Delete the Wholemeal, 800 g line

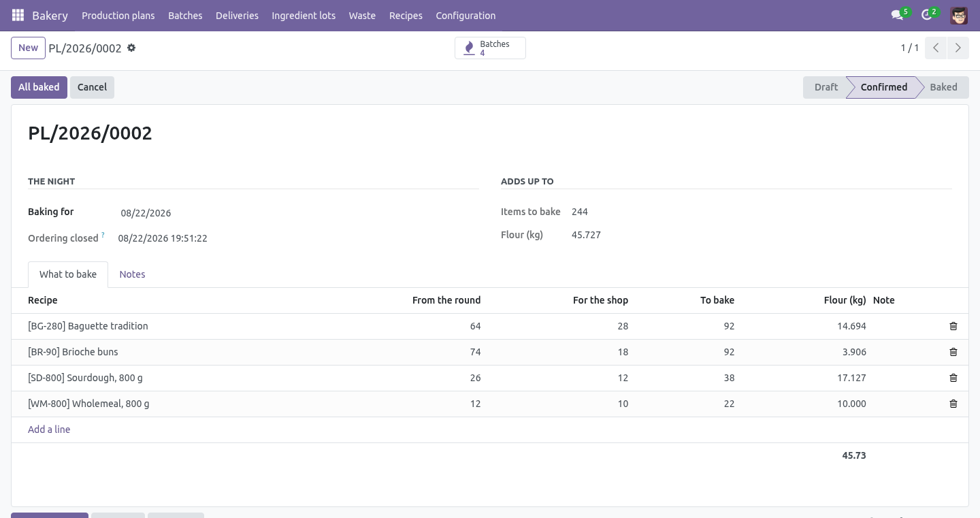953,404
